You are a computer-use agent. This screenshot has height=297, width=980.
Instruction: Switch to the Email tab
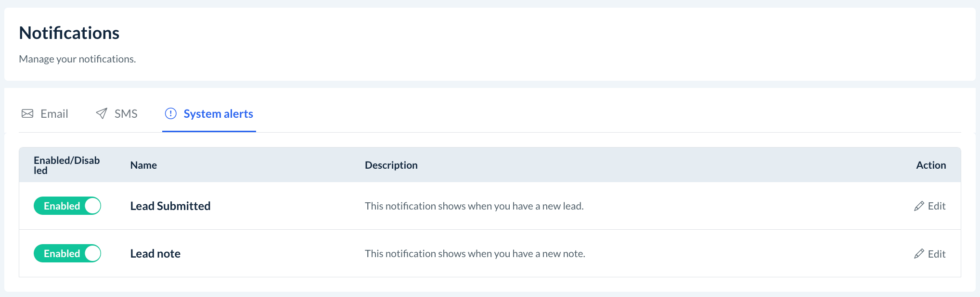click(54, 114)
